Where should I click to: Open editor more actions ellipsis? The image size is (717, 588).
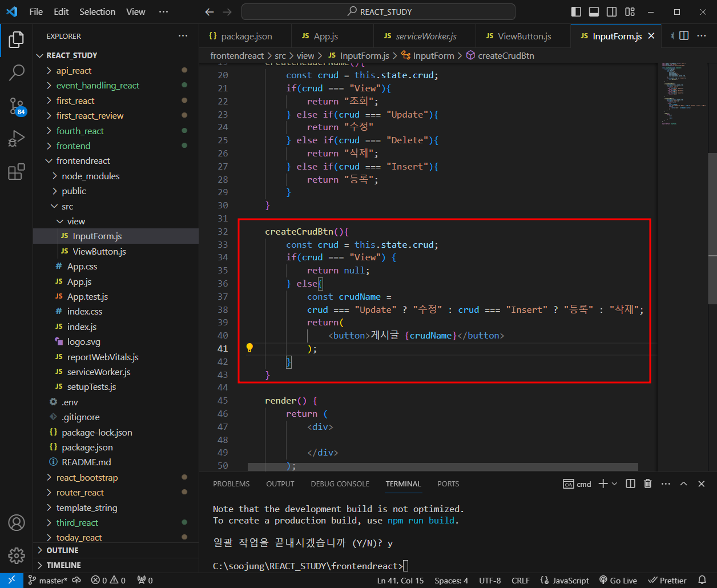pos(700,35)
